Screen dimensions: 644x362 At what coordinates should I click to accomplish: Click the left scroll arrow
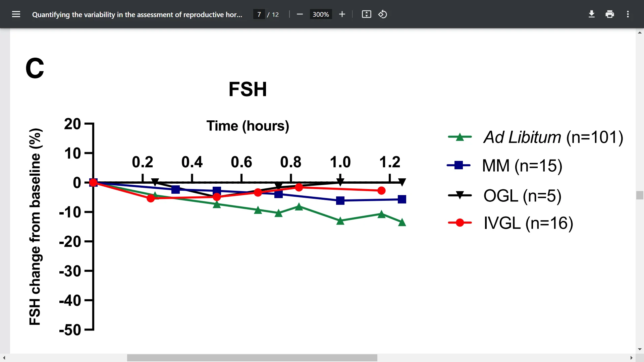3,358
